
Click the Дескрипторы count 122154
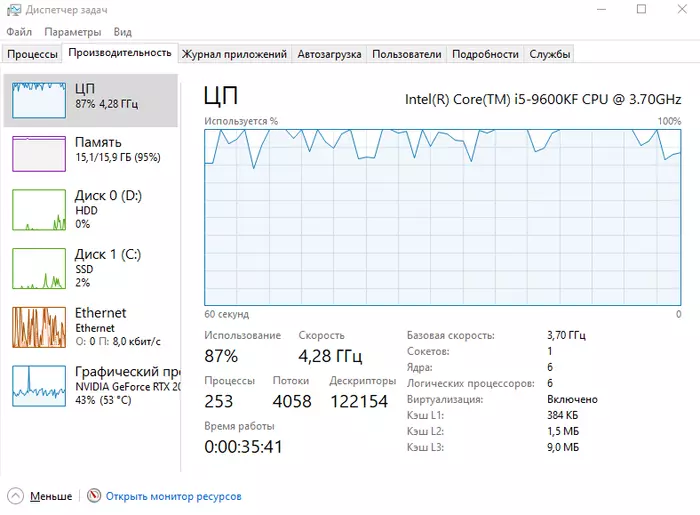pyautogui.click(x=359, y=401)
